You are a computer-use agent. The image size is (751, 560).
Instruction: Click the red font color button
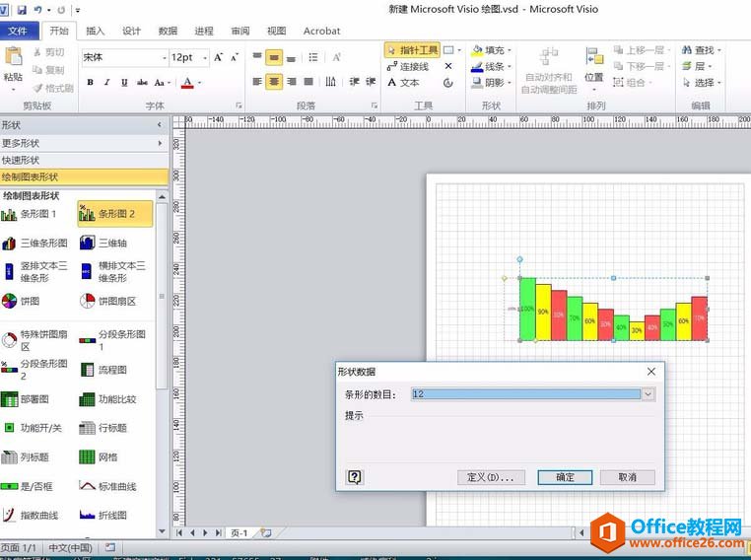click(187, 83)
